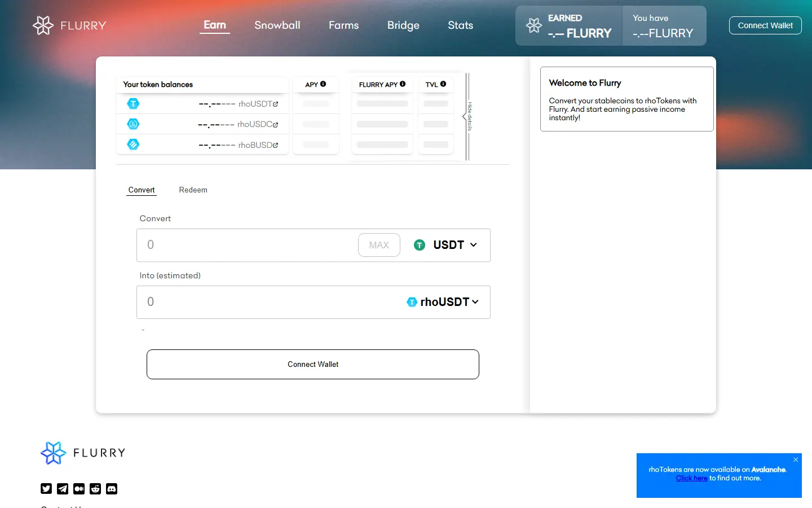
Task: Navigate to Farms
Action: click(x=344, y=25)
